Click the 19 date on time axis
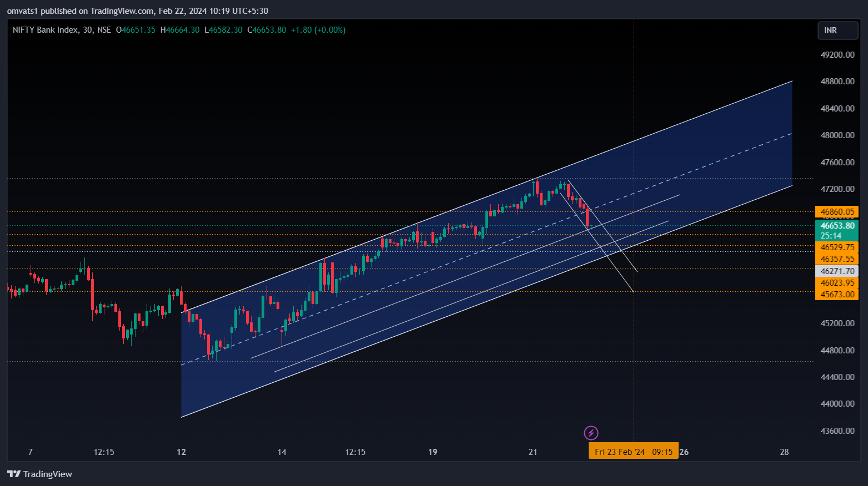The height and width of the screenshot is (486, 868). (x=433, y=452)
